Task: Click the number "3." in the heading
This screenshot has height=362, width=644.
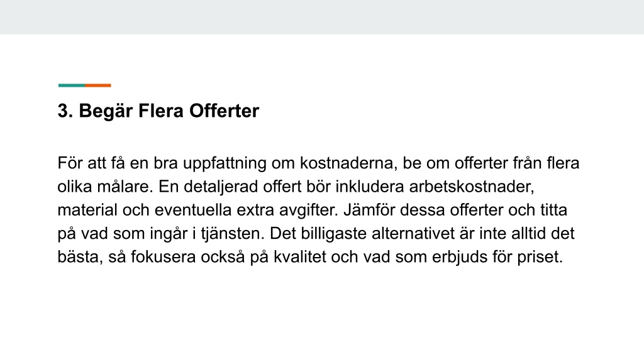Action: tap(65, 111)
